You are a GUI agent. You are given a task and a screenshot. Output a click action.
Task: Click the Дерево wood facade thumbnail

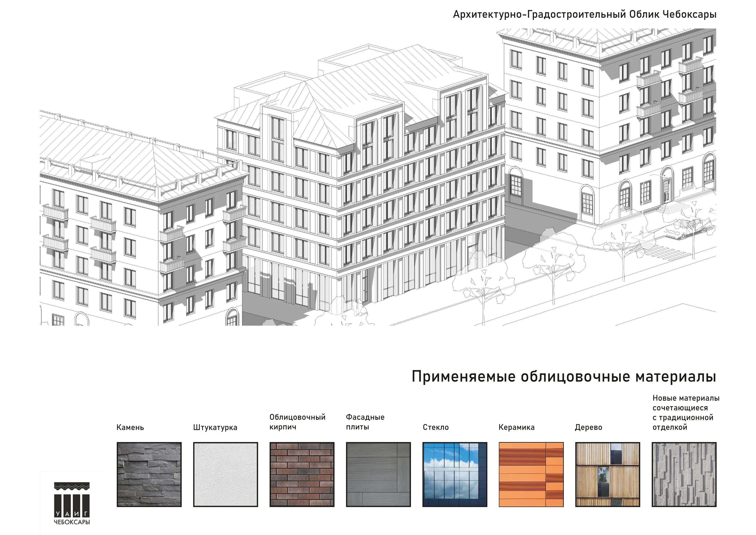click(608, 474)
